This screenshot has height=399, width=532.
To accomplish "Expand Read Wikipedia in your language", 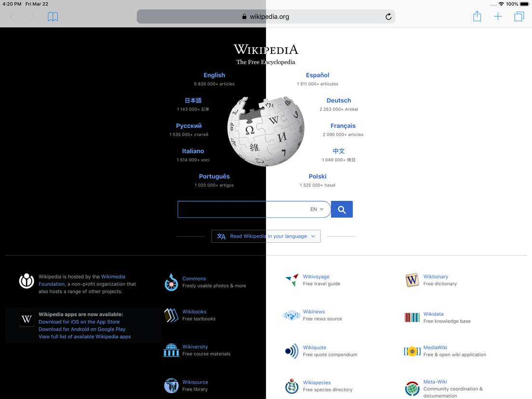I will 266,236.
